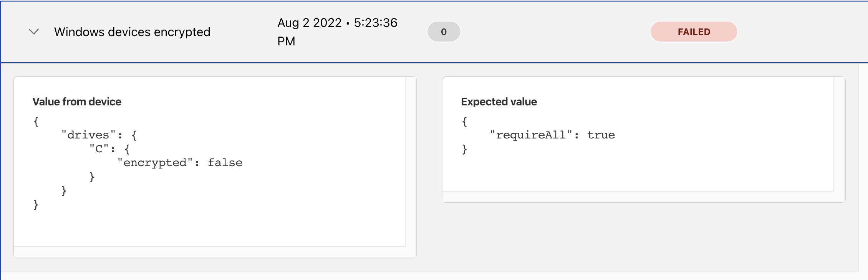This screenshot has height=280, width=868.
Task: Click the false value in device JSON
Action: 225,163
